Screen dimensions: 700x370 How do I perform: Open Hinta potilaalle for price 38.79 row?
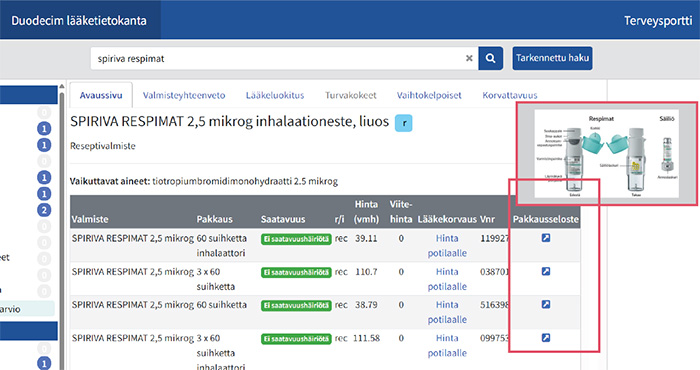tap(447, 312)
